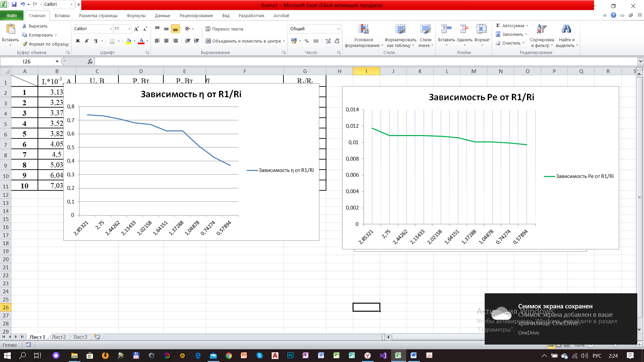Toggle Italic (К) formatting
Viewport: 644px width, 362px height.
pos(87,41)
